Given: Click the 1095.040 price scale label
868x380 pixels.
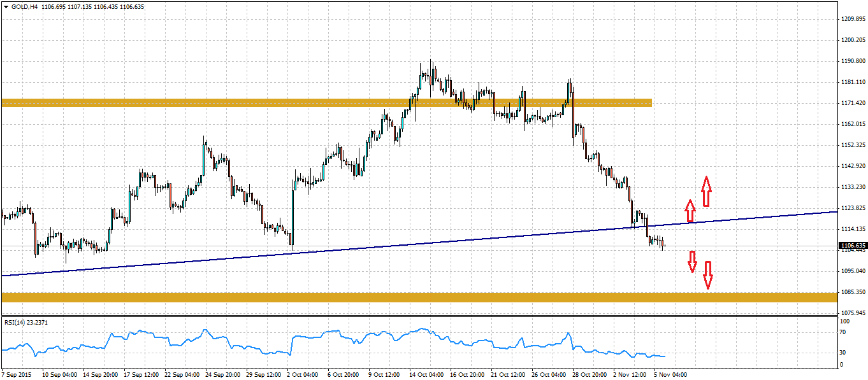Looking at the screenshot, I should [x=853, y=271].
